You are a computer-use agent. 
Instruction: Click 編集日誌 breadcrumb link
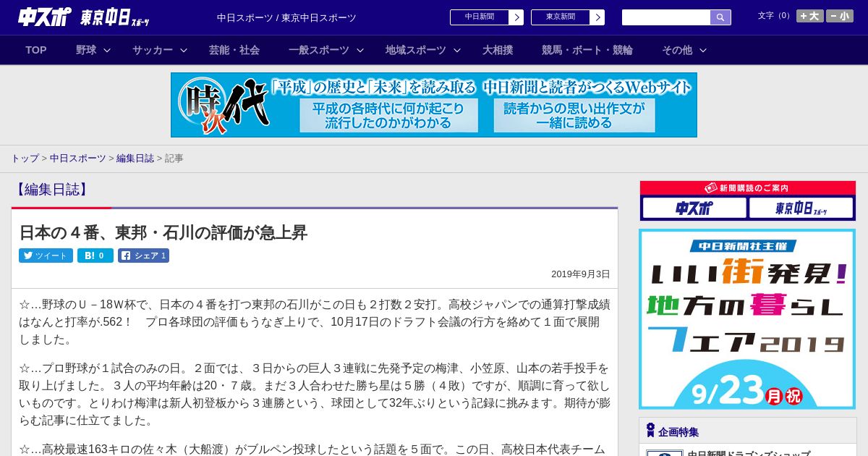(135, 158)
